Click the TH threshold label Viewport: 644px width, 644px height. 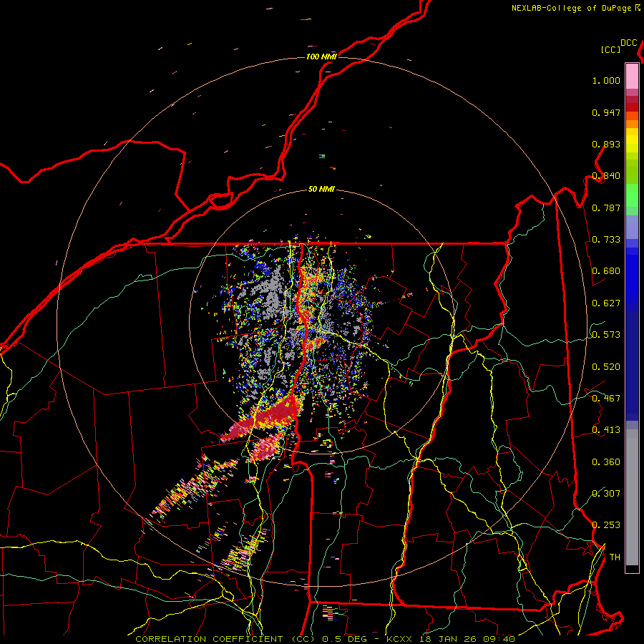(x=615, y=557)
